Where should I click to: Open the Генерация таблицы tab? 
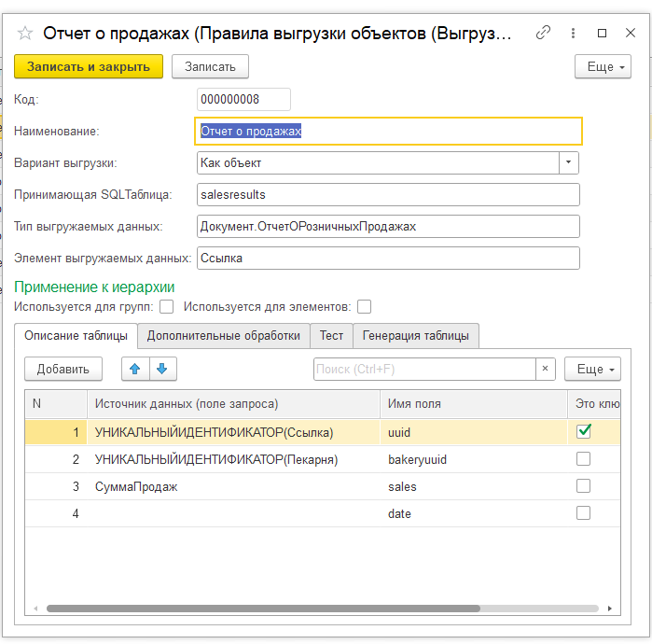click(x=416, y=336)
